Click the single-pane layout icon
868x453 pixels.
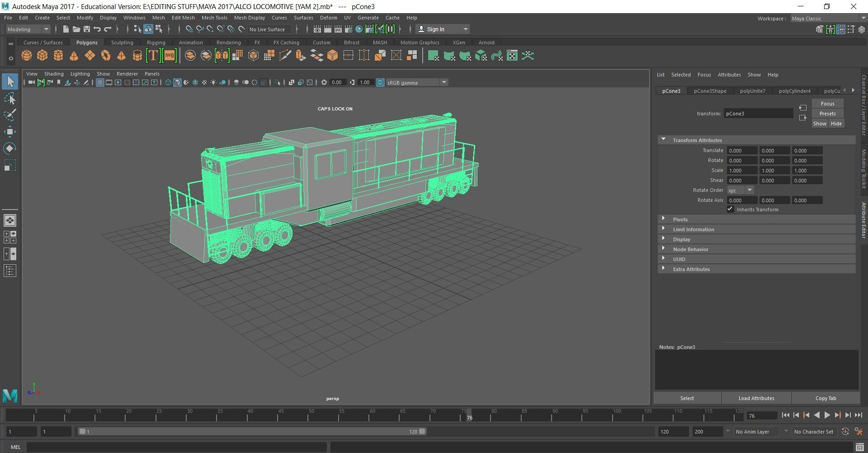(x=10, y=220)
